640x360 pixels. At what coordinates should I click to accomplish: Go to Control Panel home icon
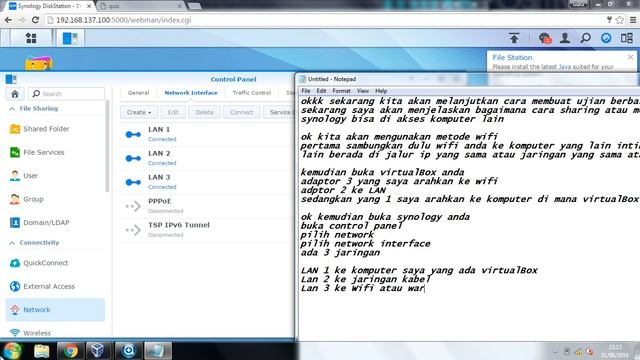(15, 94)
